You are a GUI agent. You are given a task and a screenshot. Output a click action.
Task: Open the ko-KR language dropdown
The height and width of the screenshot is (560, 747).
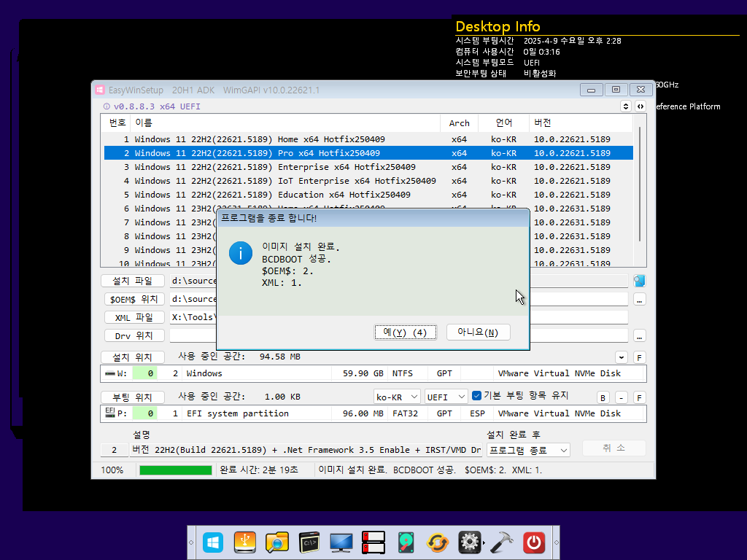tap(396, 397)
